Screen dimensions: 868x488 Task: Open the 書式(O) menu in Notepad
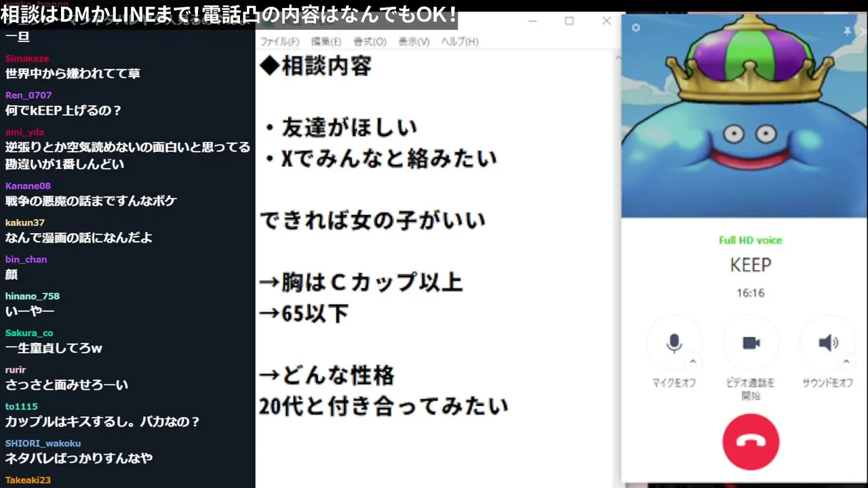tap(370, 41)
